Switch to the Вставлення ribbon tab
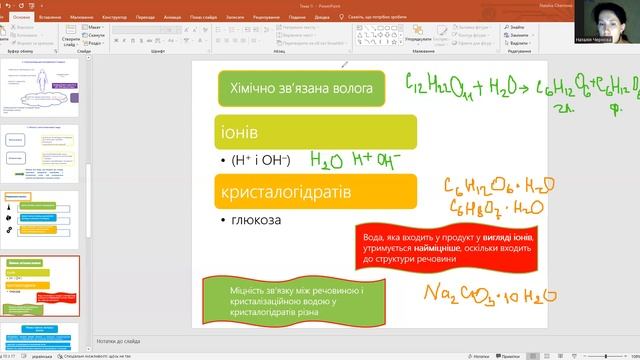This screenshot has width=640, height=360. click(x=50, y=17)
